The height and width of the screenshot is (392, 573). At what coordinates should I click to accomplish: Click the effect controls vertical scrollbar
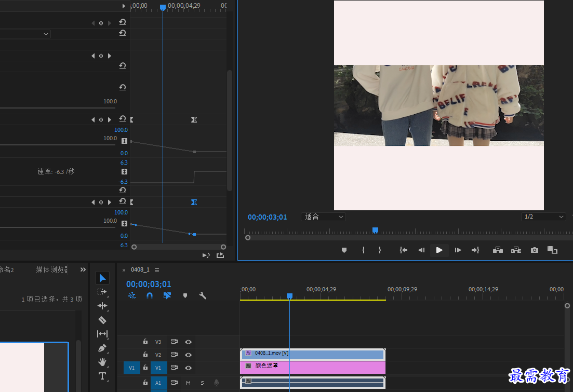tap(230, 130)
